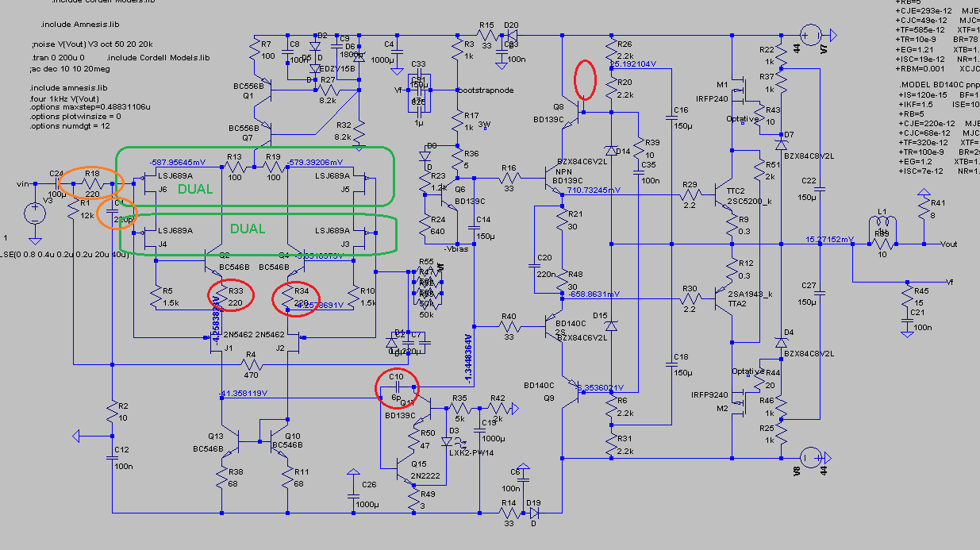Click the '15.27152mV' output voltage readout
This screenshot has width=980, height=550.
tap(829, 239)
